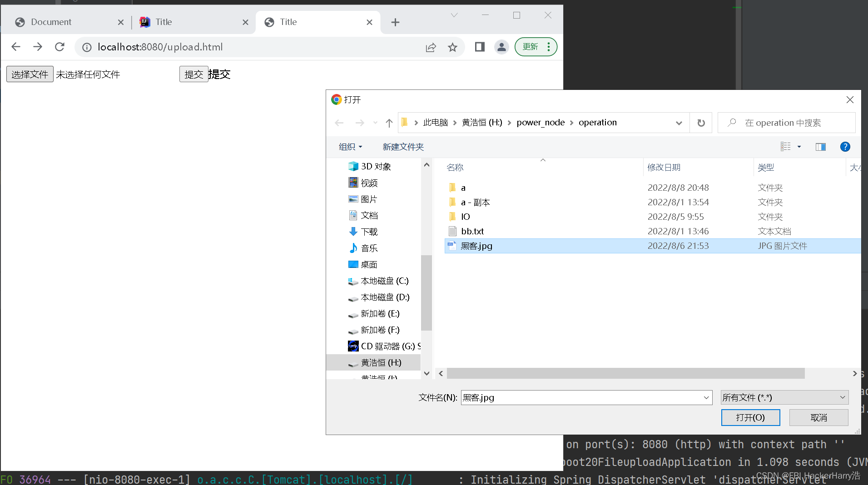Image resolution: width=868 pixels, height=485 pixels.
Task: Expand the address path history dropdown
Action: coord(679,123)
